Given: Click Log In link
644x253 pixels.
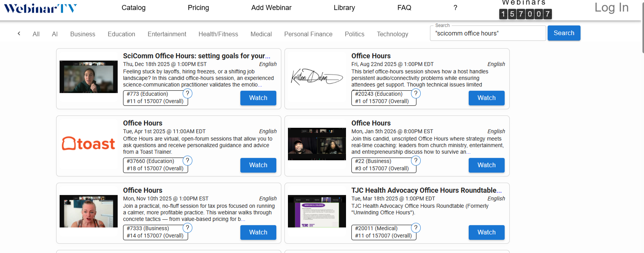Looking at the screenshot, I should [611, 8].
